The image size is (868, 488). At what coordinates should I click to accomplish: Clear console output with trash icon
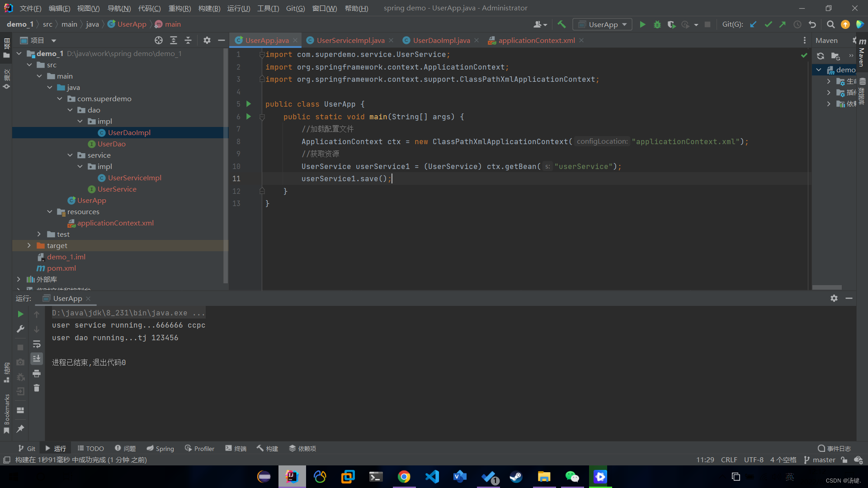coord(37,388)
